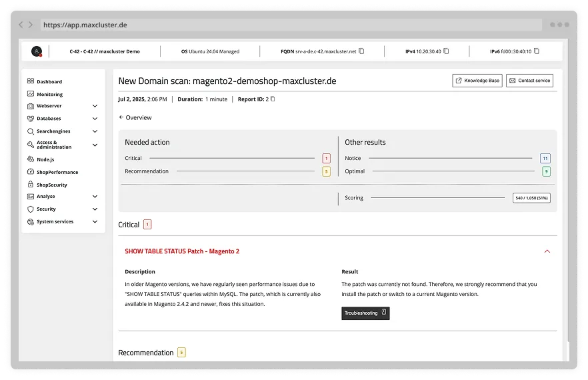This screenshot has height=380, width=588.
Task: Expand the Analyse menu chevron
Action: (x=95, y=196)
